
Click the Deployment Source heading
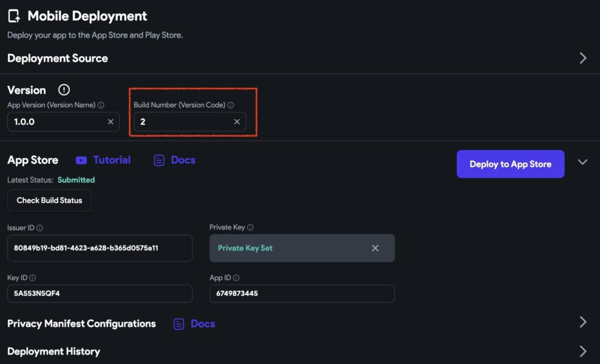tap(57, 58)
